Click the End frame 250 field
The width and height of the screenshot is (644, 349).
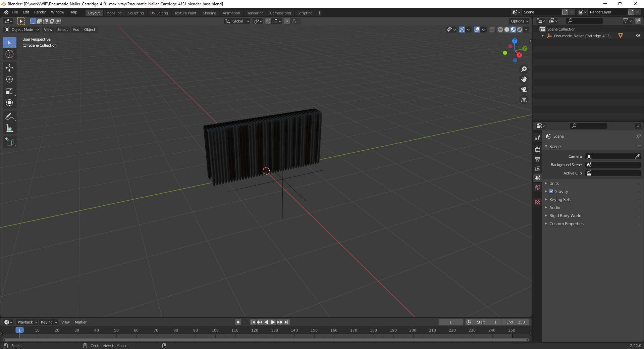(x=516, y=322)
